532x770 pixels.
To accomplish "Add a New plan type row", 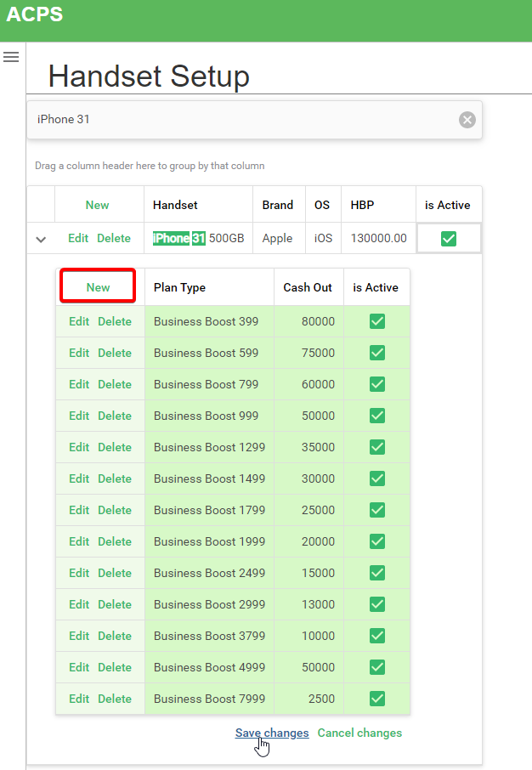I will 98,287.
